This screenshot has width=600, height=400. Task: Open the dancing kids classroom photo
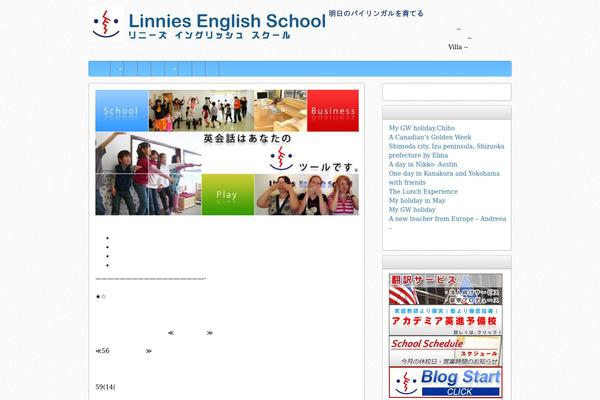click(201, 111)
